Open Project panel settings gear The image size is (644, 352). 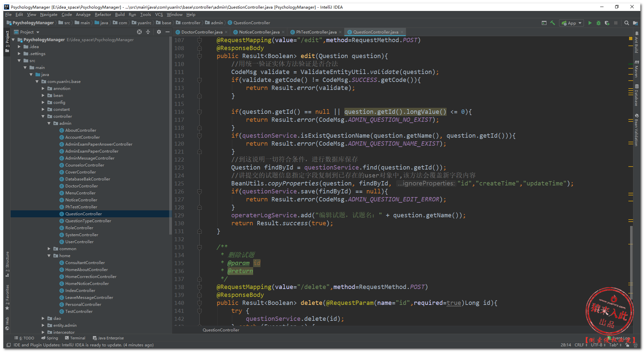pos(159,32)
